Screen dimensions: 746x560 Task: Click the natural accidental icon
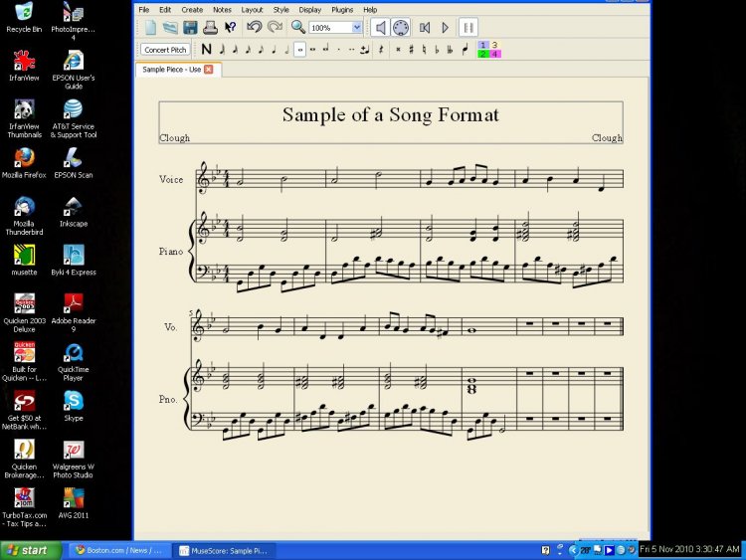coord(425,49)
